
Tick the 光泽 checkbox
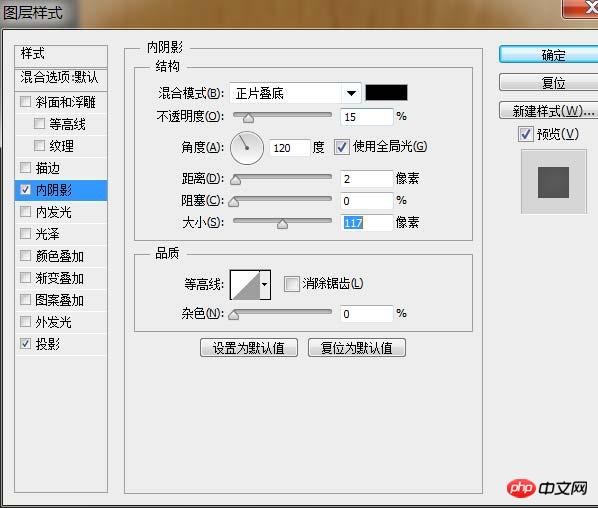[x=25, y=233]
